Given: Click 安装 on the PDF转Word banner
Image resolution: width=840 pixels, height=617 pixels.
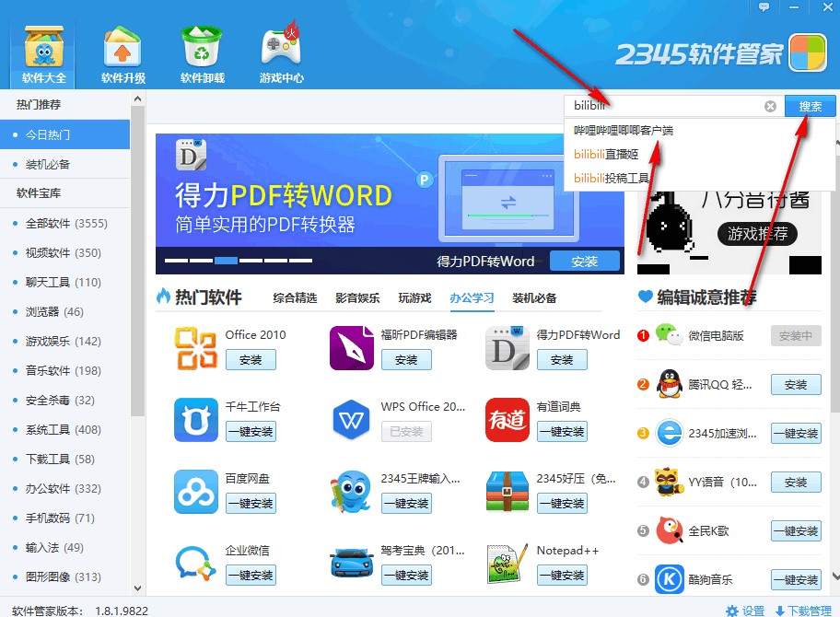Looking at the screenshot, I should 585,262.
